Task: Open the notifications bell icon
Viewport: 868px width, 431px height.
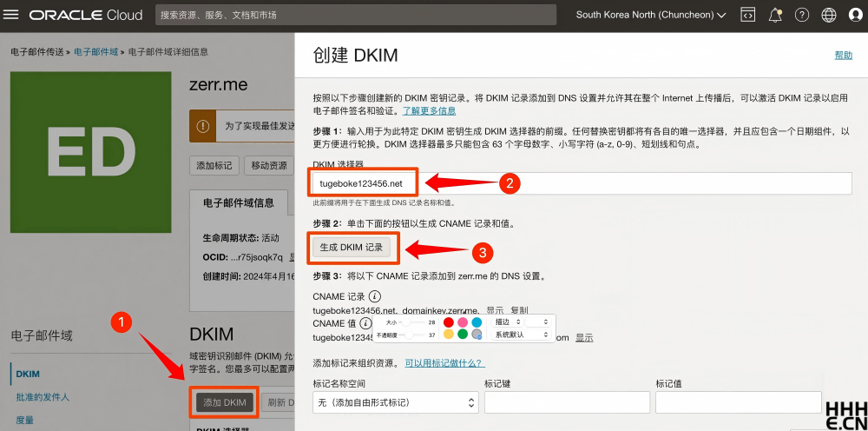Action: (x=775, y=15)
